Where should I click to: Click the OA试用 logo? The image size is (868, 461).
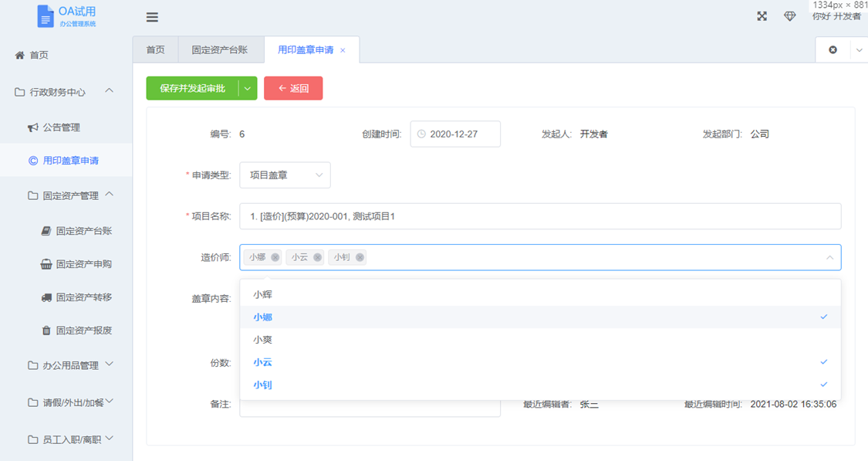pos(66,16)
